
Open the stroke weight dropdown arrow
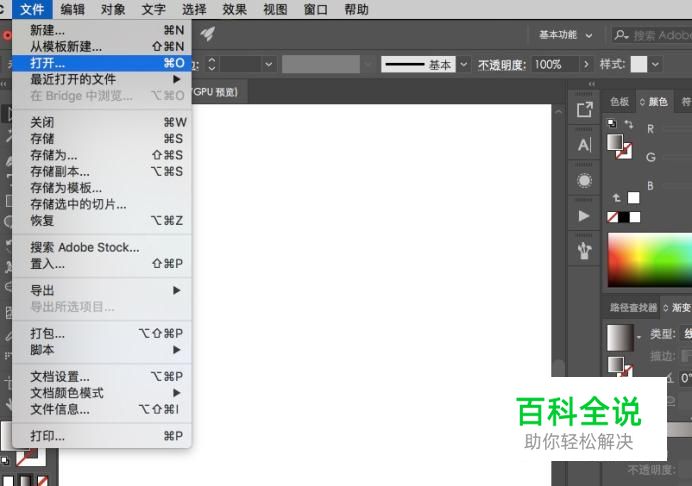point(268,64)
